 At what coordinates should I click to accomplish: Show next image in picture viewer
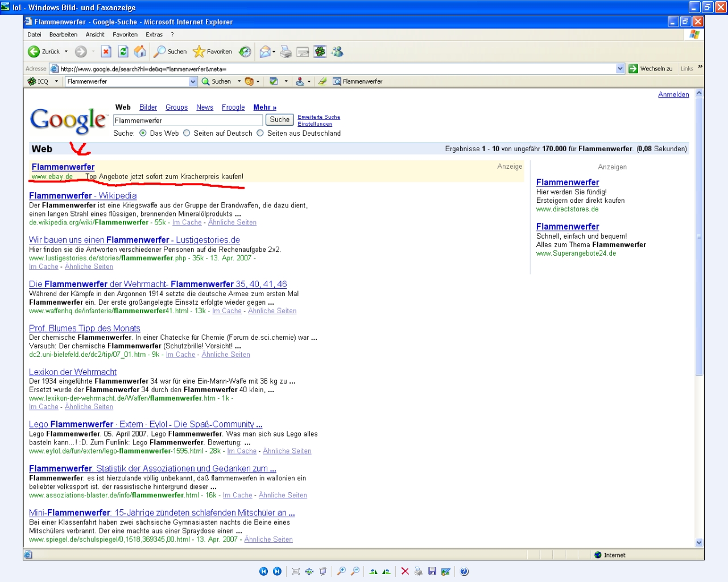point(277,571)
